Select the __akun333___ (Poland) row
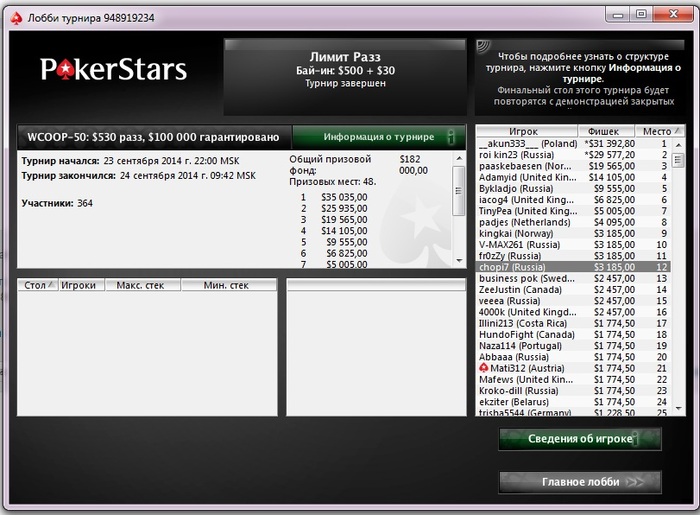Screen dimensions: 700x515 573,143
